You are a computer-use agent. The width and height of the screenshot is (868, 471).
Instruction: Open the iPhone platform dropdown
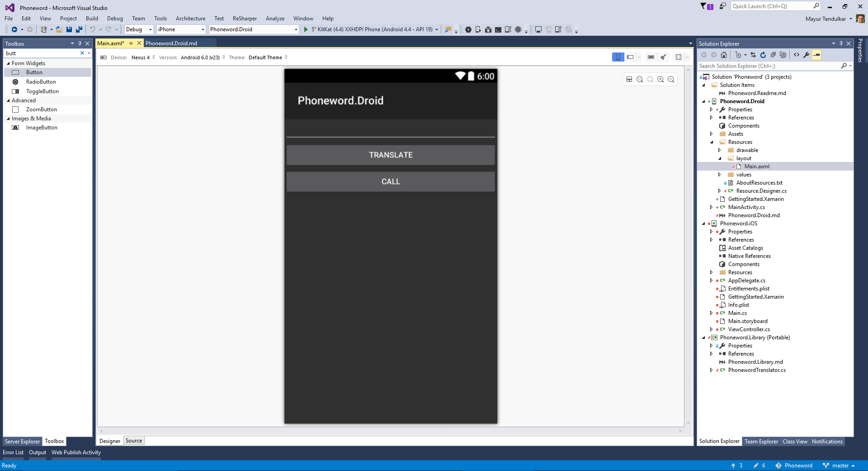click(181, 29)
